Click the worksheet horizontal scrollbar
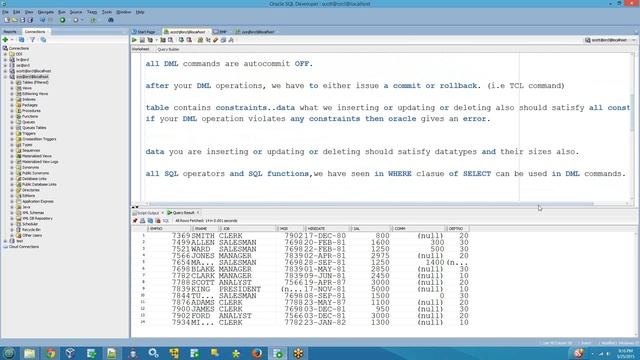 371,204
